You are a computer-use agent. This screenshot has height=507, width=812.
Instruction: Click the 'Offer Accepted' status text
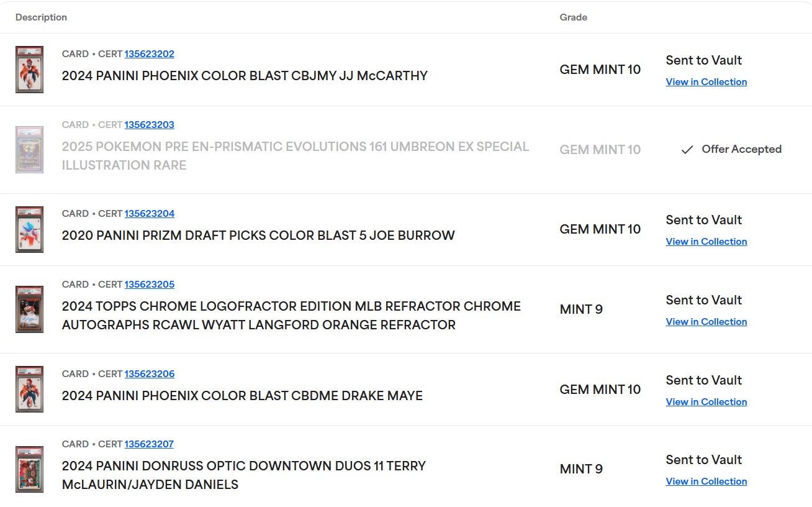[x=741, y=149]
